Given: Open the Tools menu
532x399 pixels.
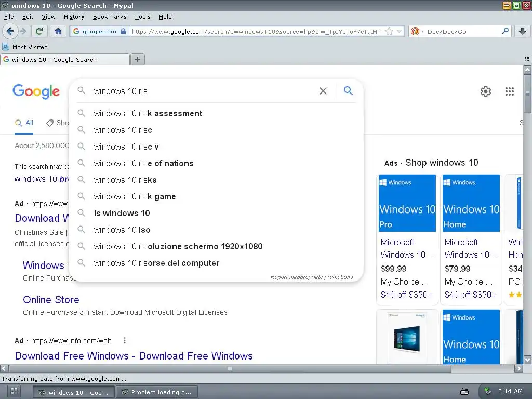Looking at the screenshot, I should (x=142, y=17).
